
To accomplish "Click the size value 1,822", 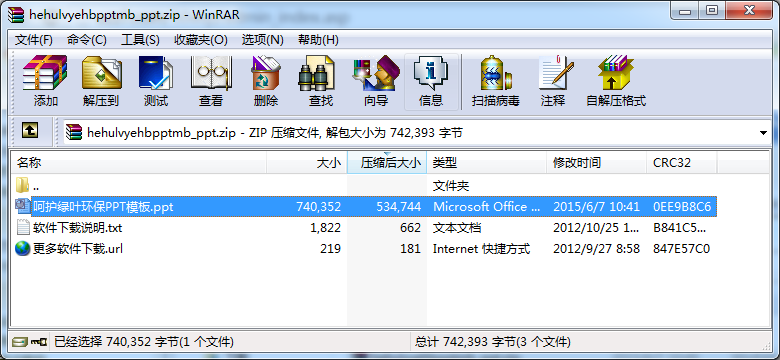I will [x=325, y=228].
